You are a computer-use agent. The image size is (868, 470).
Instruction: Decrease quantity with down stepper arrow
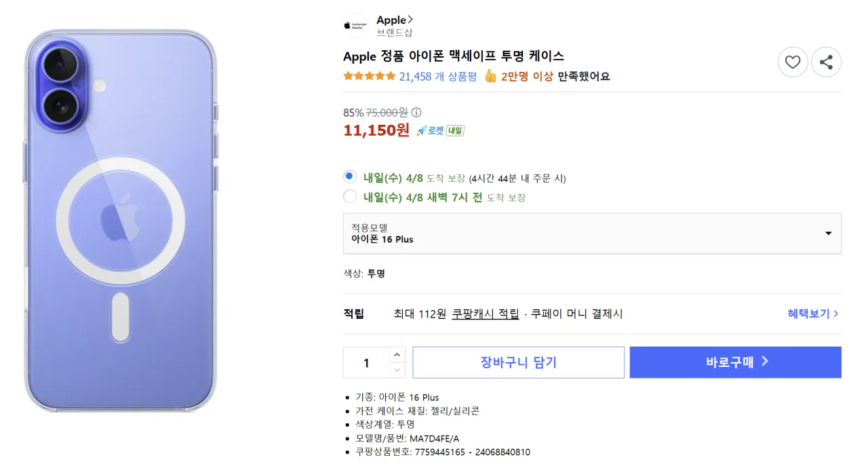(x=397, y=370)
